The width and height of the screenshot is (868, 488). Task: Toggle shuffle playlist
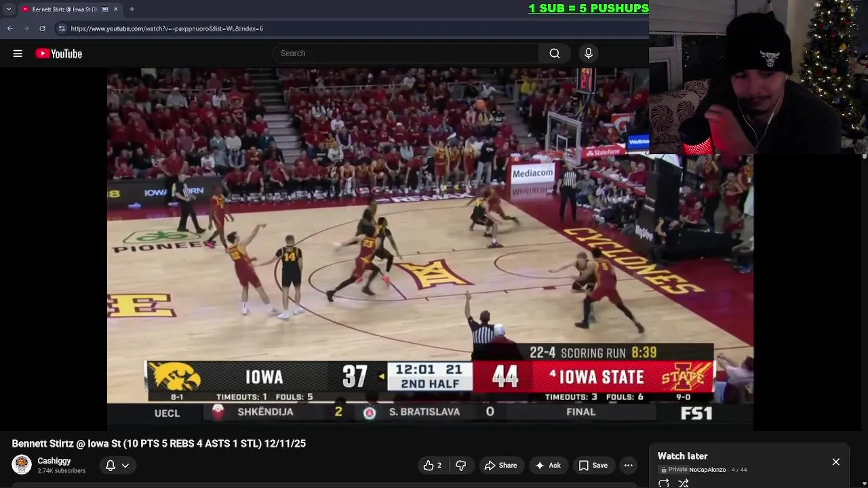click(684, 483)
